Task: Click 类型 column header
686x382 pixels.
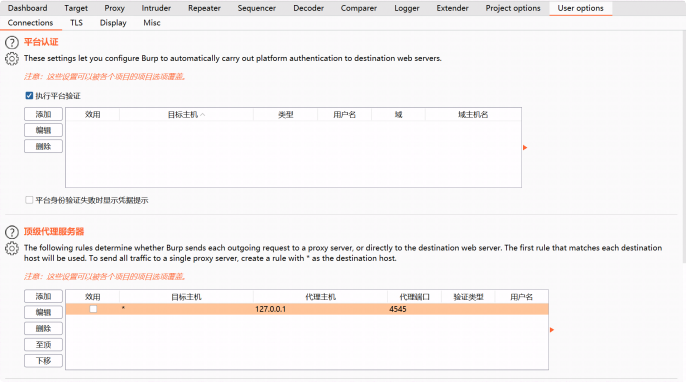Action: [285, 115]
